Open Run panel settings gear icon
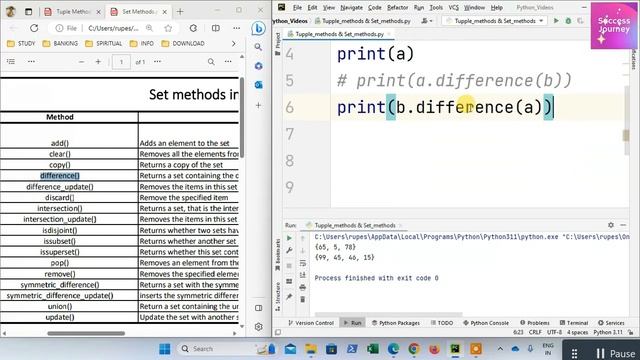The height and width of the screenshot is (360, 640). click(611, 225)
